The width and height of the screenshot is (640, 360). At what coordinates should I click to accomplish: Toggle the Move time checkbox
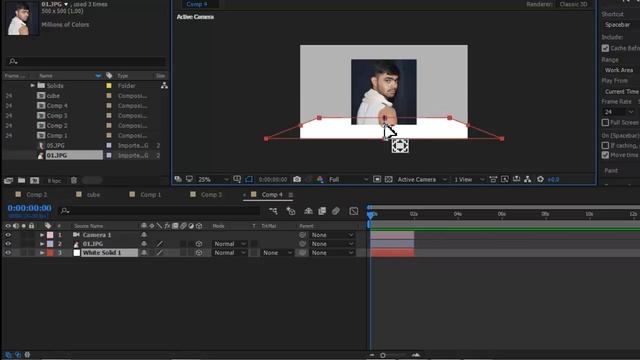point(605,155)
